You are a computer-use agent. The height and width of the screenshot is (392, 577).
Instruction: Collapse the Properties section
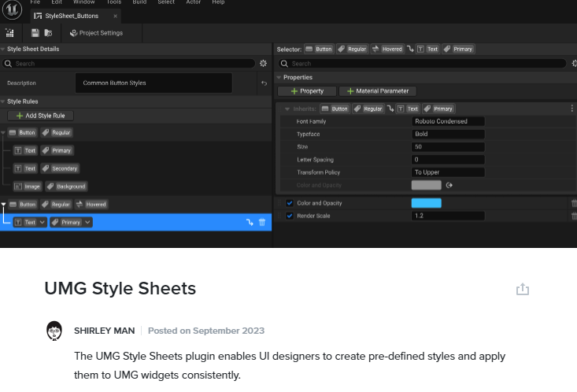(279, 77)
